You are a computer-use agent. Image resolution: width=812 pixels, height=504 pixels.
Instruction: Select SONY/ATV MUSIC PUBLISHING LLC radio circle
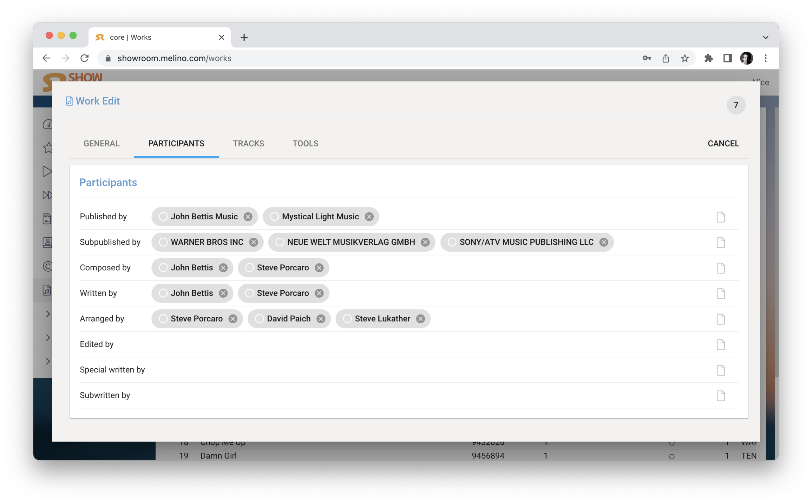coord(452,242)
